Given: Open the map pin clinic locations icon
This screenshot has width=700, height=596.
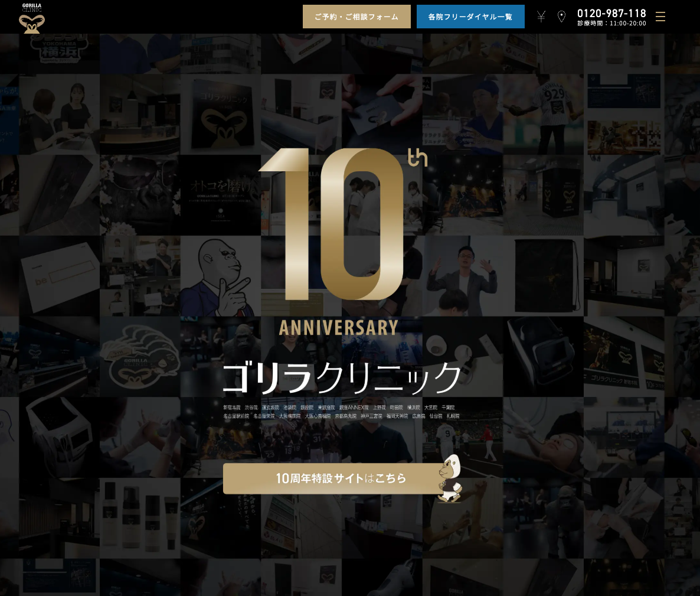Looking at the screenshot, I should tap(562, 17).
